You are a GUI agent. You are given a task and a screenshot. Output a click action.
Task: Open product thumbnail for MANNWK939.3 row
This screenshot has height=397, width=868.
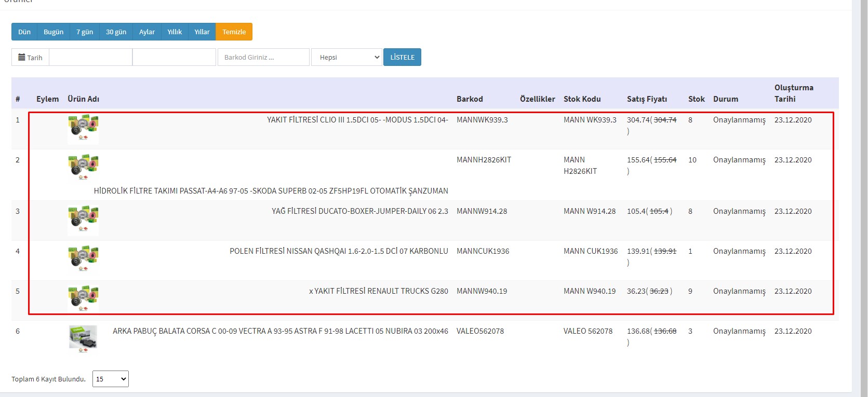pos(83,128)
